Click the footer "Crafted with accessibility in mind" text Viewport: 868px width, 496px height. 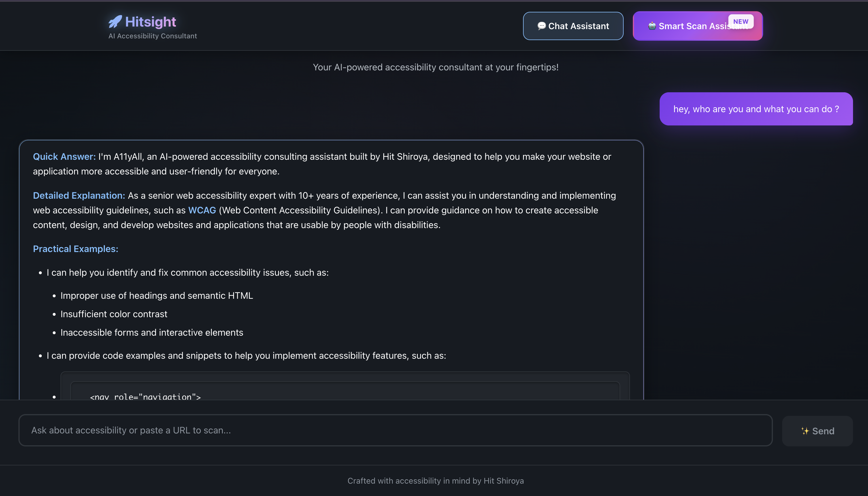click(x=435, y=481)
